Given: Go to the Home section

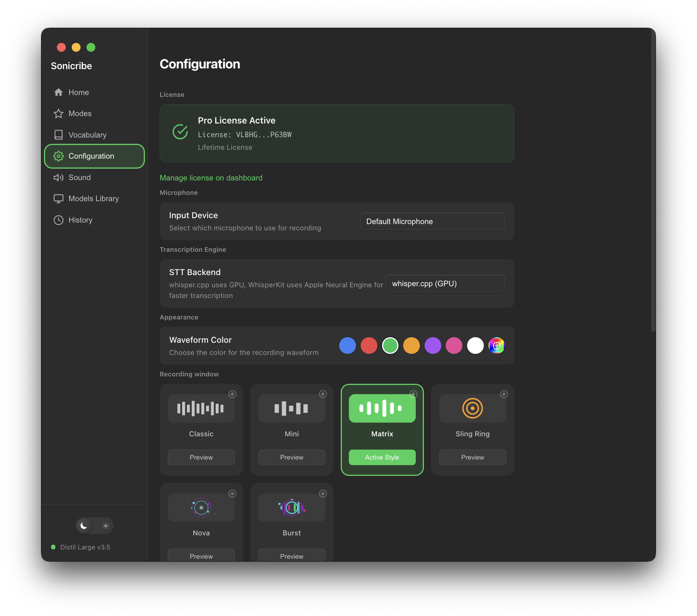Looking at the screenshot, I should point(94,92).
